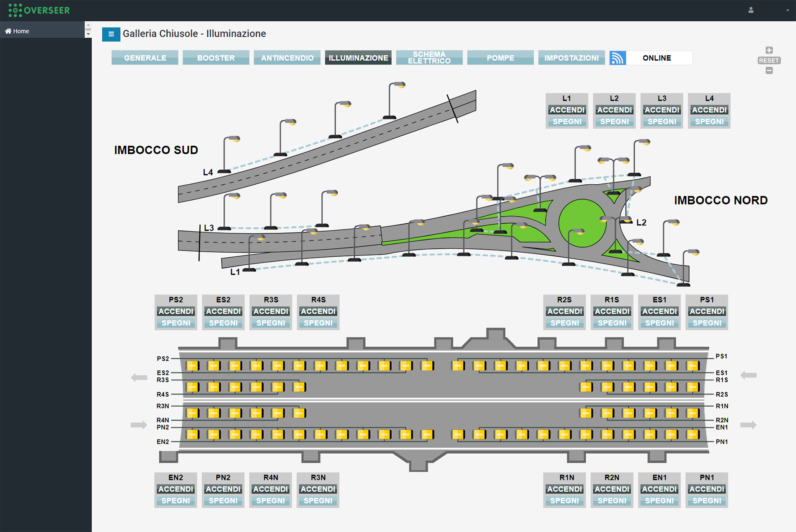Screen dimensions: 796x532
Task: Switch on R3S circuit with Accendi
Action: click(271, 311)
